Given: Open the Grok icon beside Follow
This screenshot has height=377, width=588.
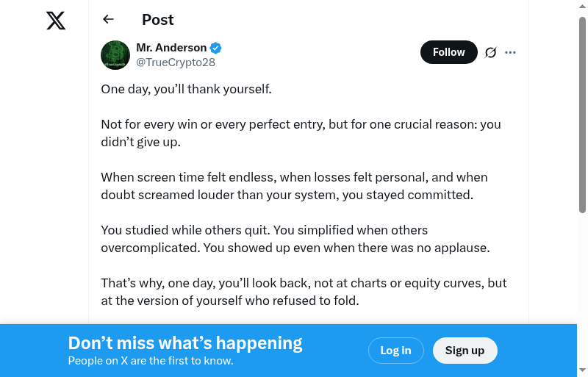Looking at the screenshot, I should 491,52.
